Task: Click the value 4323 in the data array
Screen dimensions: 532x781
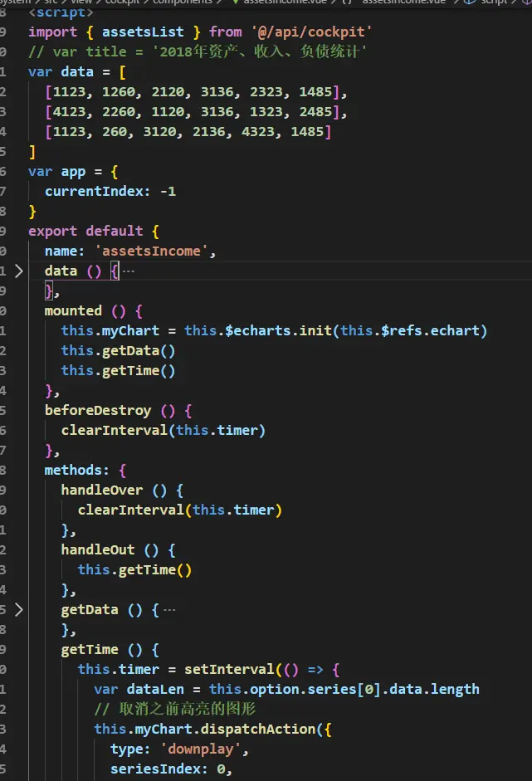Action: (257, 131)
